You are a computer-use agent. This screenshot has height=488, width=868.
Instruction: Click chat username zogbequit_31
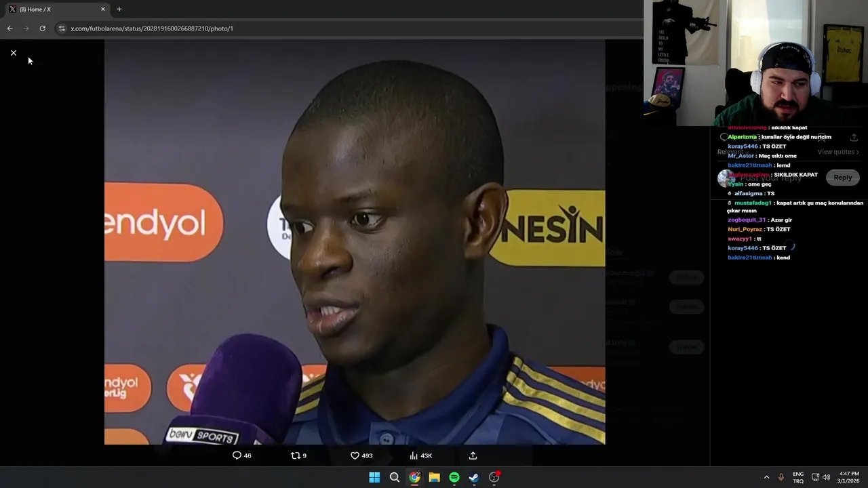(x=747, y=220)
